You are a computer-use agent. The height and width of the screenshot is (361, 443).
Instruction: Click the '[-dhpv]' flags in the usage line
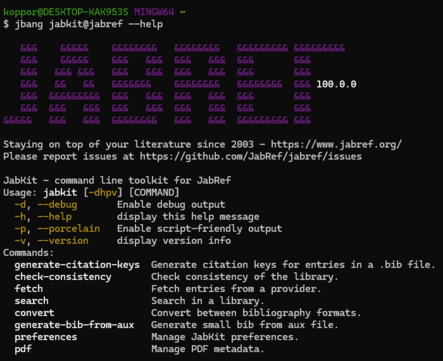(x=103, y=193)
